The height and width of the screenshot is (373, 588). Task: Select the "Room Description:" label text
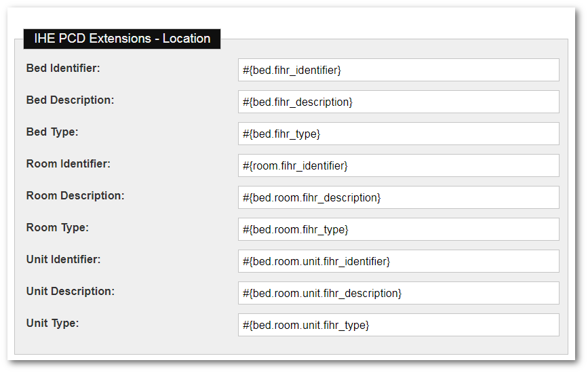[75, 195]
